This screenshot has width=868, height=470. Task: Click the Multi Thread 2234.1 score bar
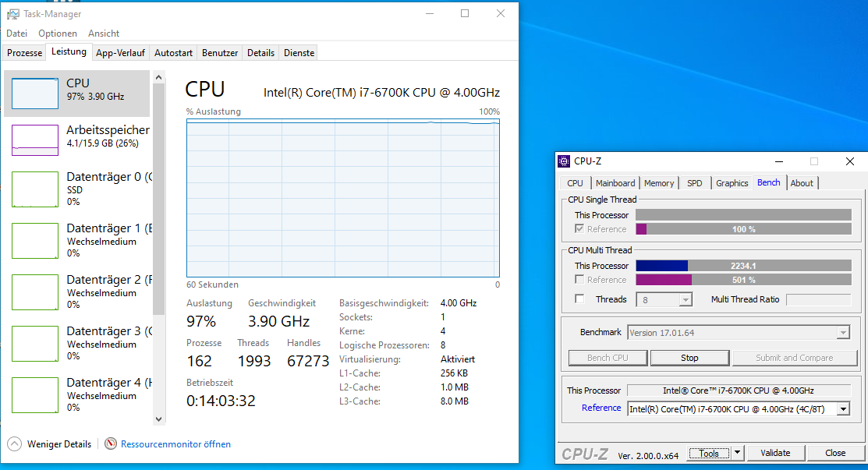tap(743, 266)
